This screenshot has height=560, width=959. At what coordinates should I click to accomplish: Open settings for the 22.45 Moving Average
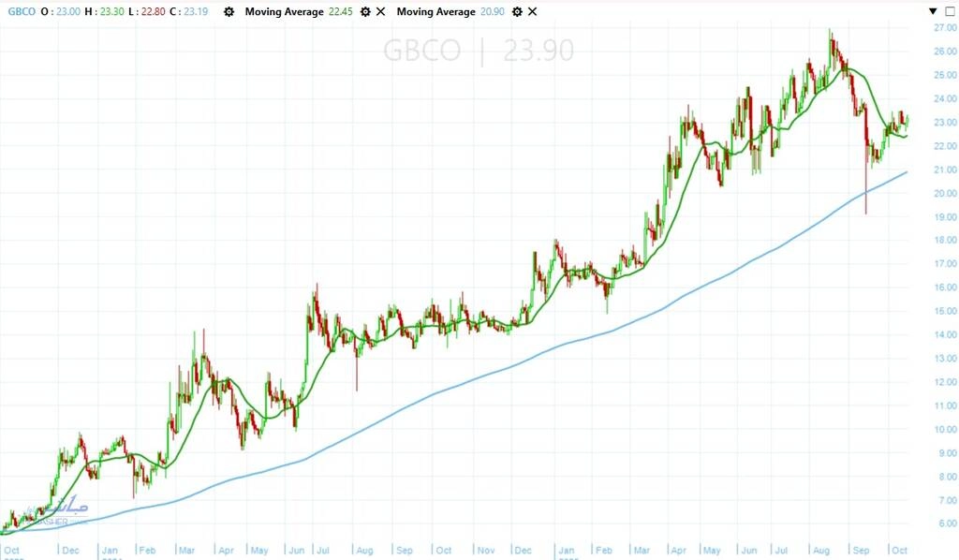click(x=365, y=11)
